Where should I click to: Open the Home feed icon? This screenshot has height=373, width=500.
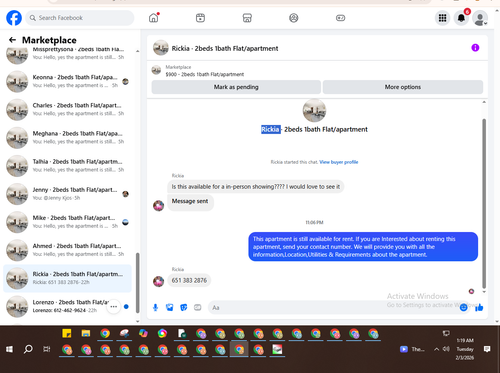tap(154, 18)
